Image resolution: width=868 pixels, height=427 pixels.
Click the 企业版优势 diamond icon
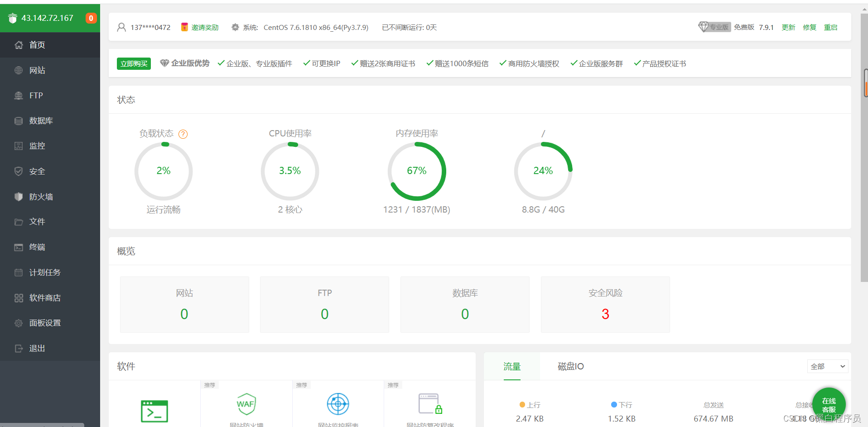coord(164,63)
